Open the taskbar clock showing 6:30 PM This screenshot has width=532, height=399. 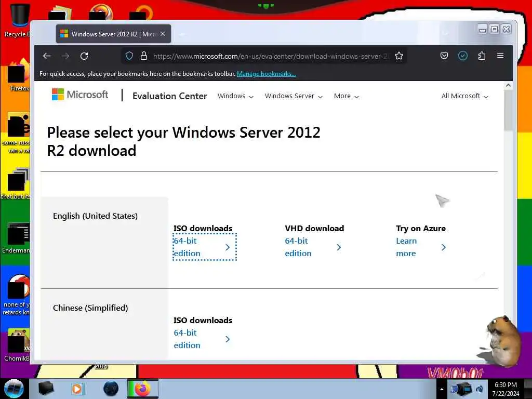[x=506, y=389]
